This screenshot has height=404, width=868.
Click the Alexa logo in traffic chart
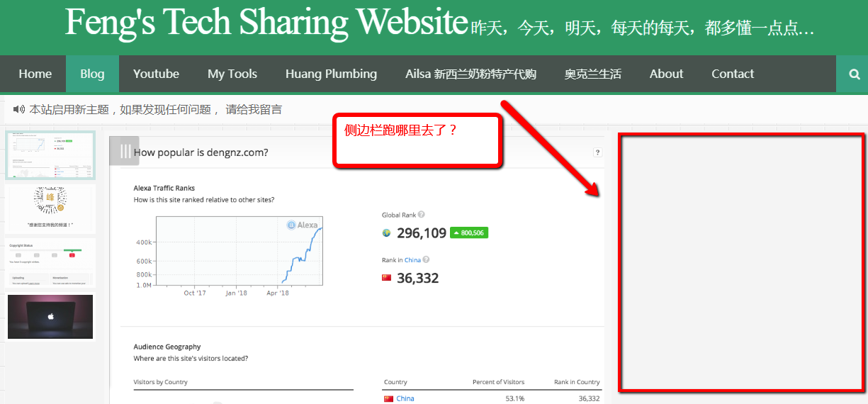pos(303,225)
